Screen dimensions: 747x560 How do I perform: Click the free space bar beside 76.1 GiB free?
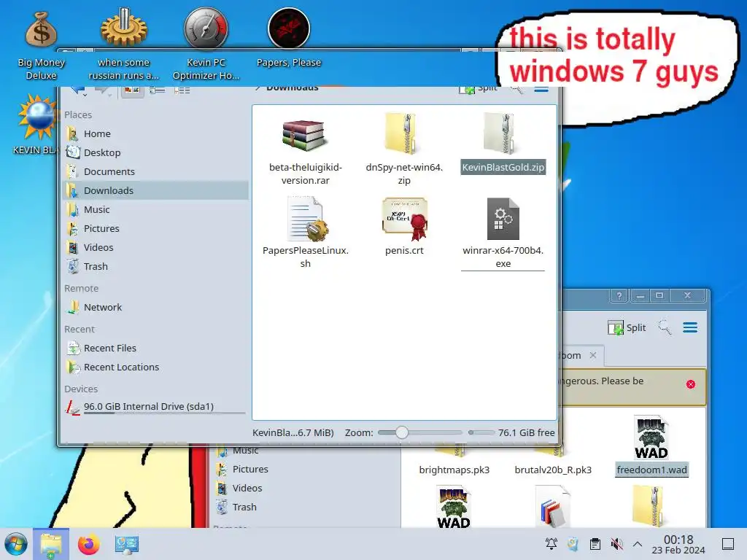(481, 432)
